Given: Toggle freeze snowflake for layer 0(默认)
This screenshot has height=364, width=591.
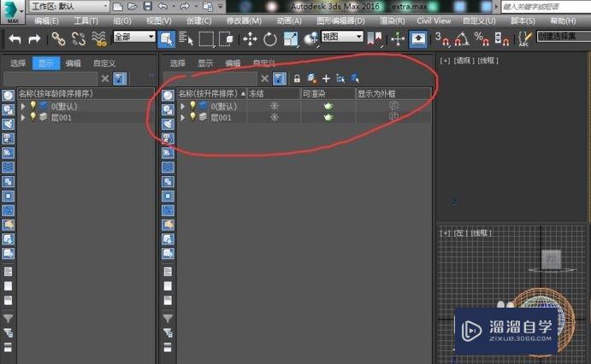Looking at the screenshot, I should click(x=274, y=106).
